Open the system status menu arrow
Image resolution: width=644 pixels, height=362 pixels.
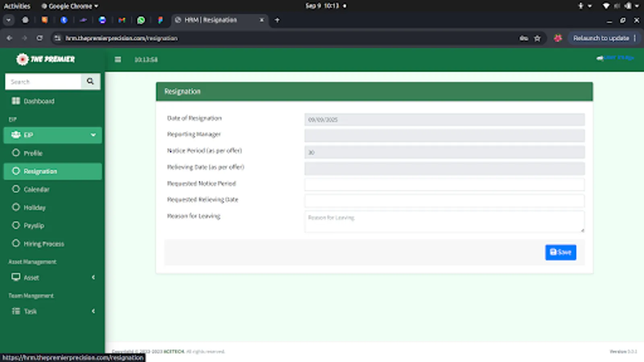coord(637,6)
